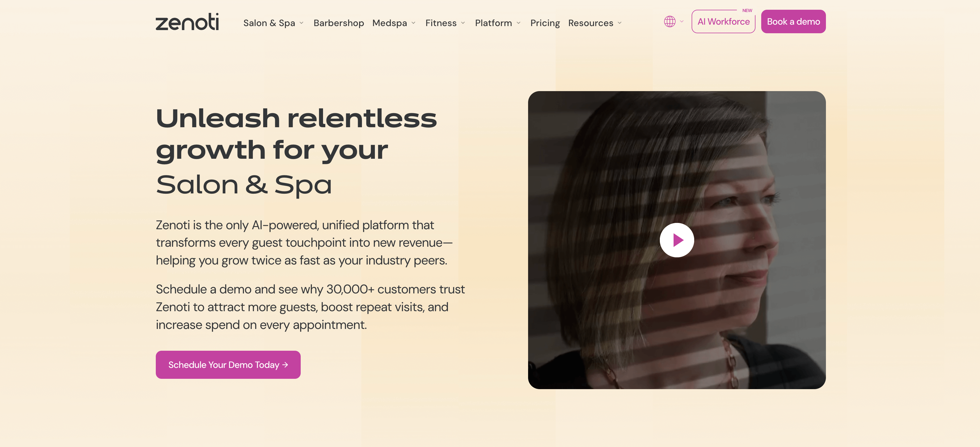
Task: Go to the Pricing page
Action: click(x=545, y=23)
